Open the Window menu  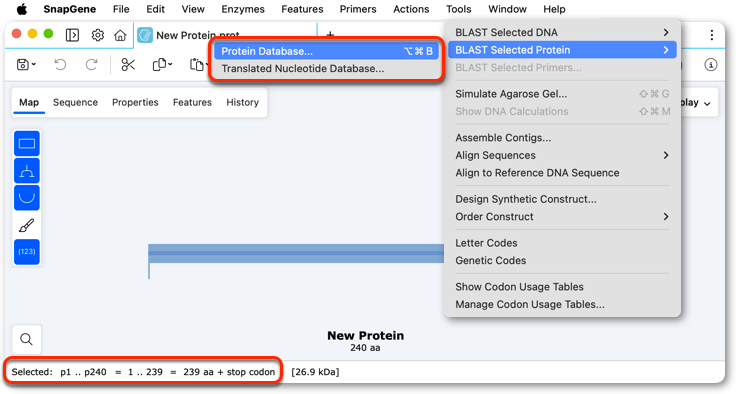point(507,9)
